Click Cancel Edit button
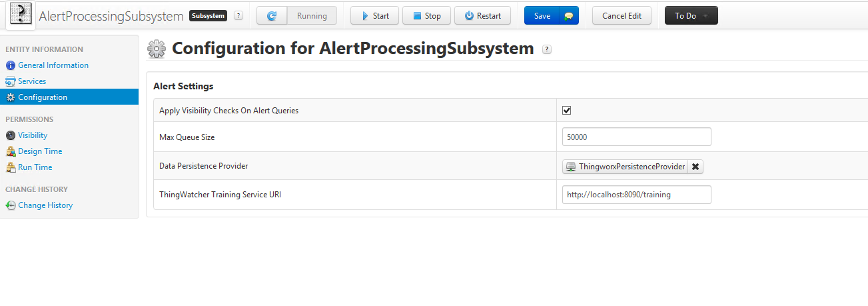This screenshot has height=306, width=868. pyautogui.click(x=622, y=15)
